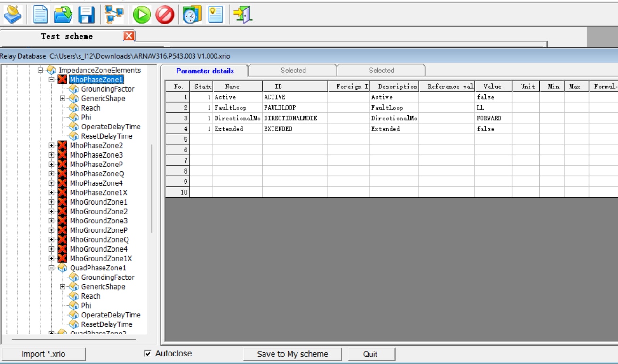618x364 pixels.
Task: Click the save floppy disk icon
Action: 87,15
